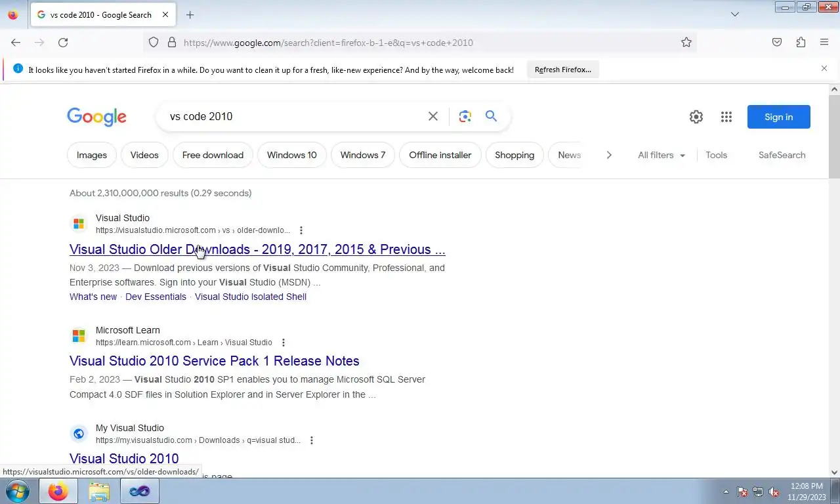Open the tracking protection shield icon
840x504 pixels.
pos(154,43)
